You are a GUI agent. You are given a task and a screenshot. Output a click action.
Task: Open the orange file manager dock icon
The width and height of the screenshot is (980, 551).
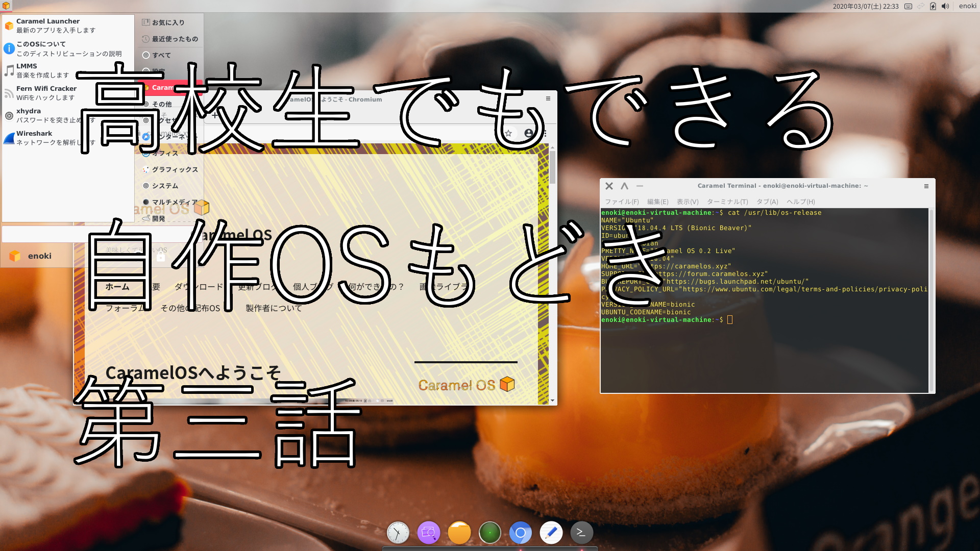point(459,533)
